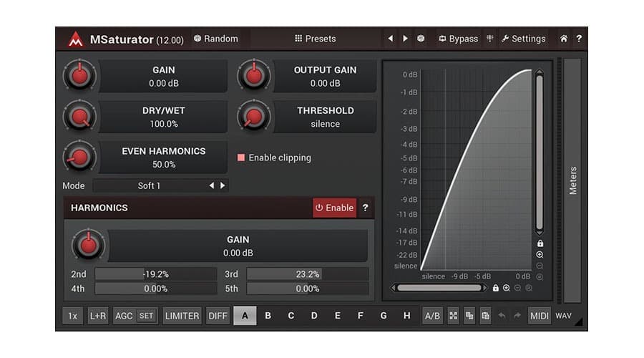Open the Settings menu
644x358 pixels.
524,39
